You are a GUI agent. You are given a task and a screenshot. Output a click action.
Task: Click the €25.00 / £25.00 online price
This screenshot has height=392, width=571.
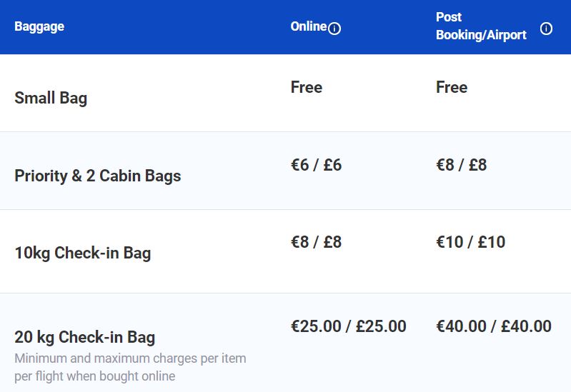click(349, 326)
